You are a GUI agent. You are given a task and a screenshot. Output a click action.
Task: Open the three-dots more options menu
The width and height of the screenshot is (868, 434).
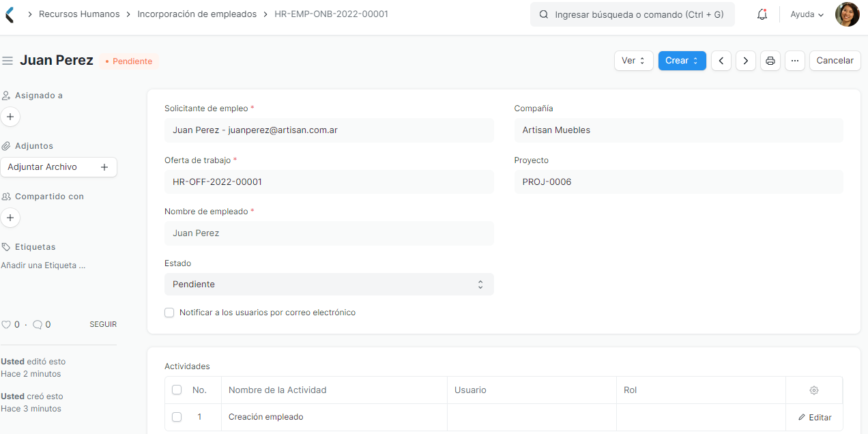795,61
